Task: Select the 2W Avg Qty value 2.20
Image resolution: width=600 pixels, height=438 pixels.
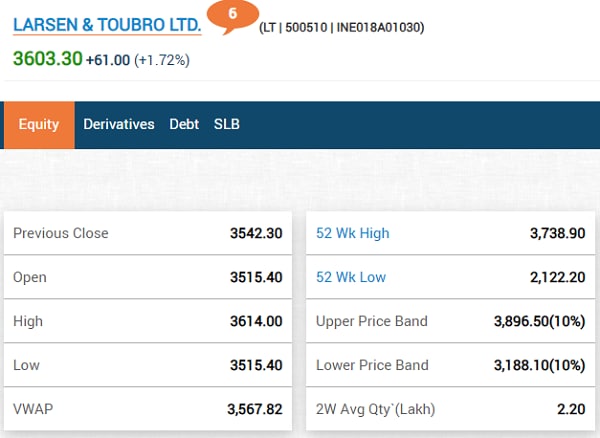Action: 571,409
